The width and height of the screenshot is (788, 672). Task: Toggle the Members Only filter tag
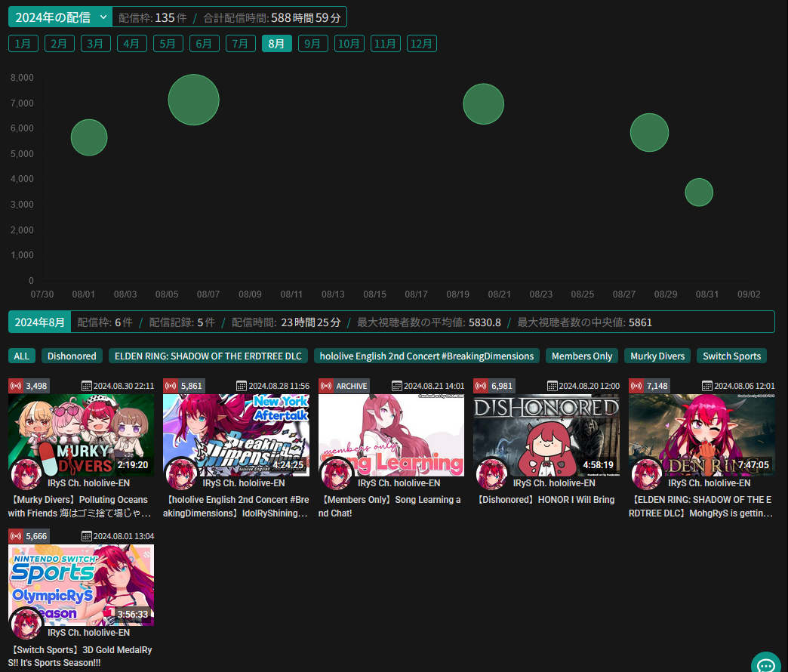(x=581, y=356)
